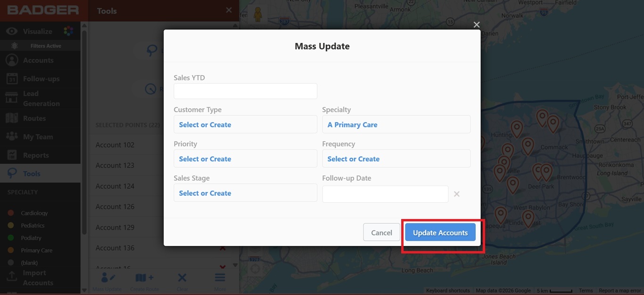The image size is (644, 295).
Task: Click the map pin near Commack
Action: (528, 147)
